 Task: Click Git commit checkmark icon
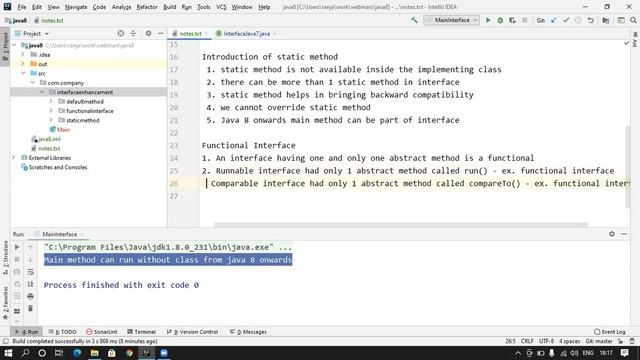pyautogui.click(x=566, y=20)
